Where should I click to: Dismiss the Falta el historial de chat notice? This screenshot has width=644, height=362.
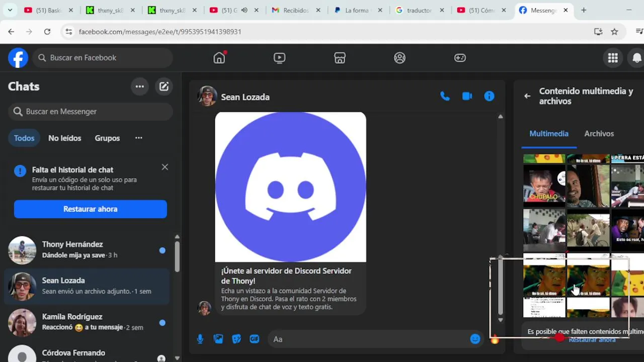click(165, 167)
